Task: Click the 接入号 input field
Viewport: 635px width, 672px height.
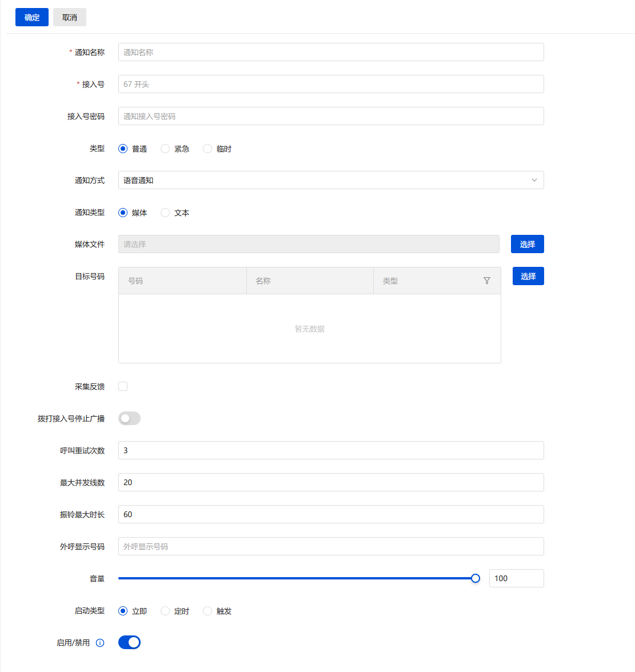Action: pos(330,84)
